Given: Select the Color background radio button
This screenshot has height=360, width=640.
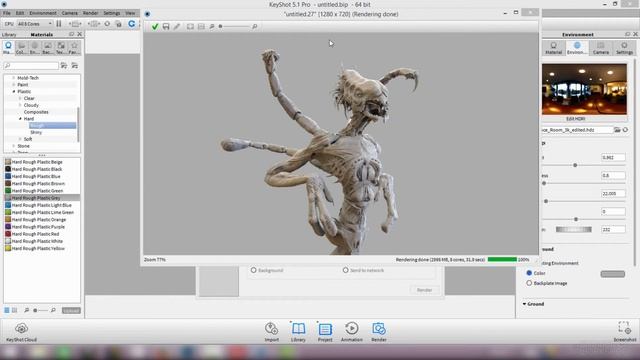Looking at the screenshot, I should (x=529, y=273).
